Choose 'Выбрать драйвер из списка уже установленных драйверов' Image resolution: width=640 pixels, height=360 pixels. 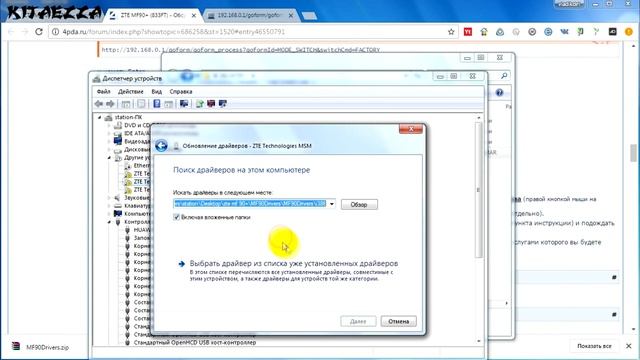point(293,263)
